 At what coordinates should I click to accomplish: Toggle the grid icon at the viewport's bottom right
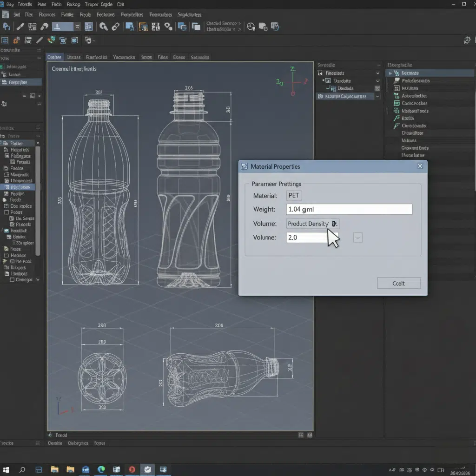tap(301, 435)
